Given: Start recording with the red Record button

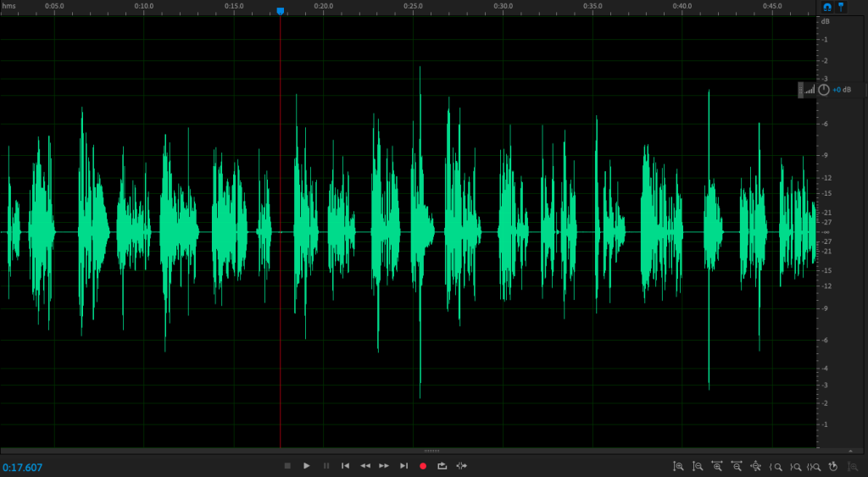Looking at the screenshot, I should 423,466.
